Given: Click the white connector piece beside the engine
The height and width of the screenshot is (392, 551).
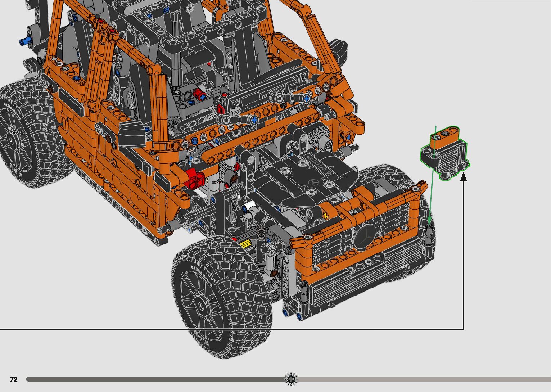Looking at the screenshot, I should [249, 207].
